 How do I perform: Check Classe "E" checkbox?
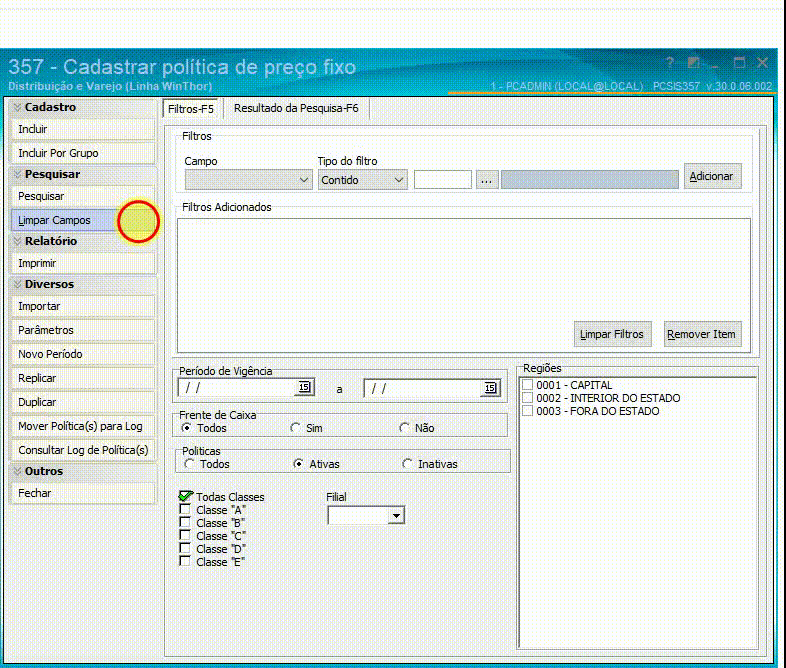185,561
